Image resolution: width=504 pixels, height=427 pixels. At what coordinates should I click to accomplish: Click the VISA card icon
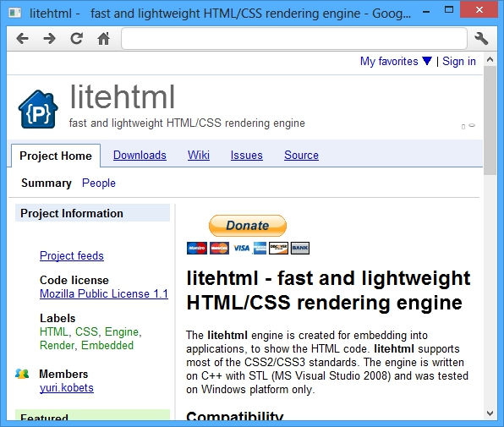(x=241, y=248)
